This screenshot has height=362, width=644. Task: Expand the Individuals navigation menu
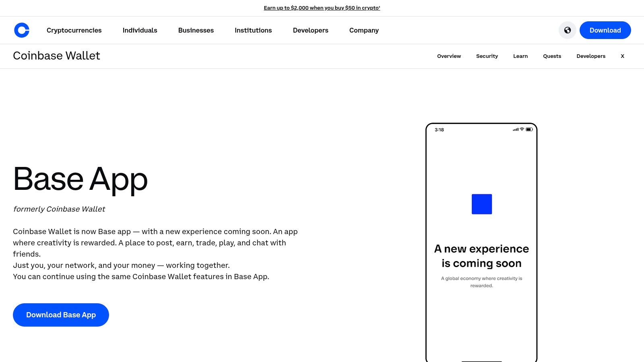point(140,30)
